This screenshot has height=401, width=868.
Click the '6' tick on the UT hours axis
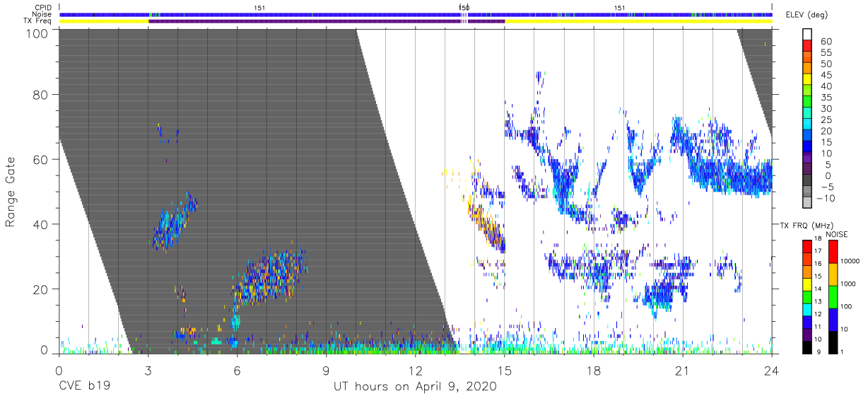(237, 370)
